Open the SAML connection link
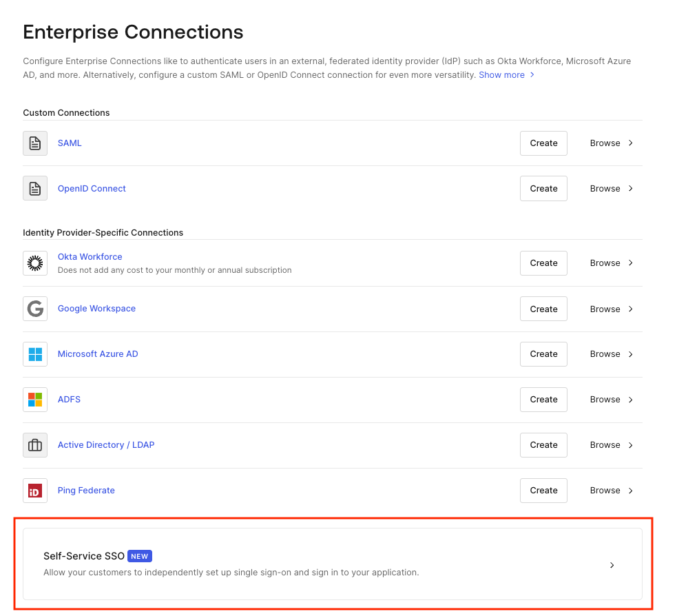Screen dimensions: 677x616 [x=70, y=143]
